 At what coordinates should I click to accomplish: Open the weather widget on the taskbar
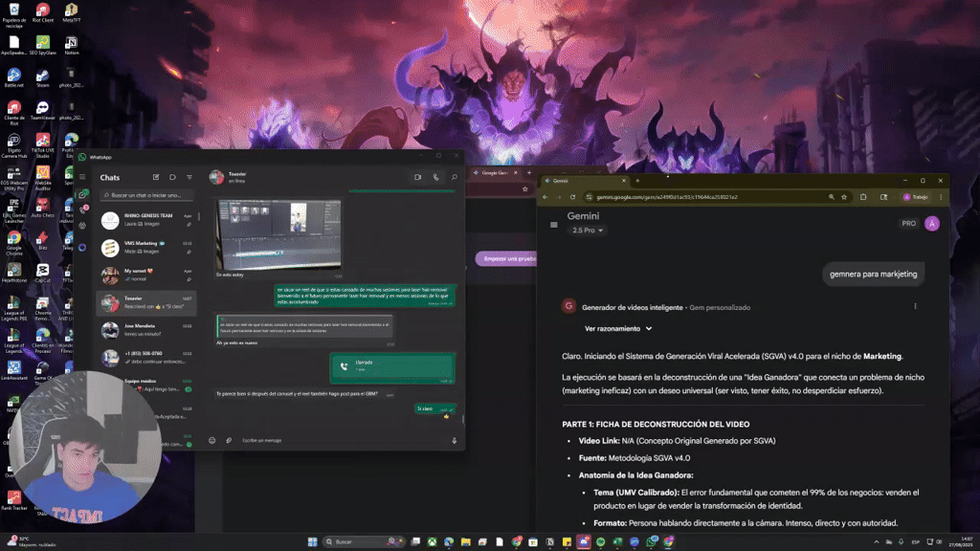click(x=32, y=541)
